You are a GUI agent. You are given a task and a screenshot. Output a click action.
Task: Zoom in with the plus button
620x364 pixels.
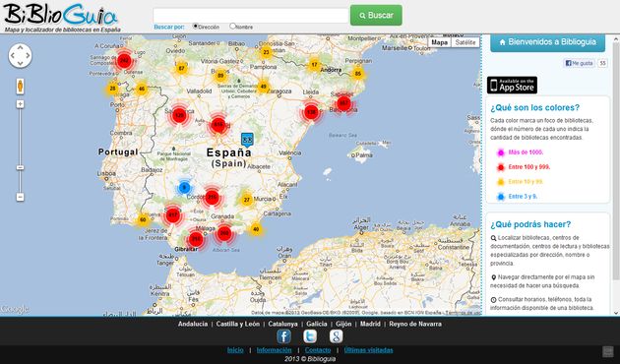20,104
